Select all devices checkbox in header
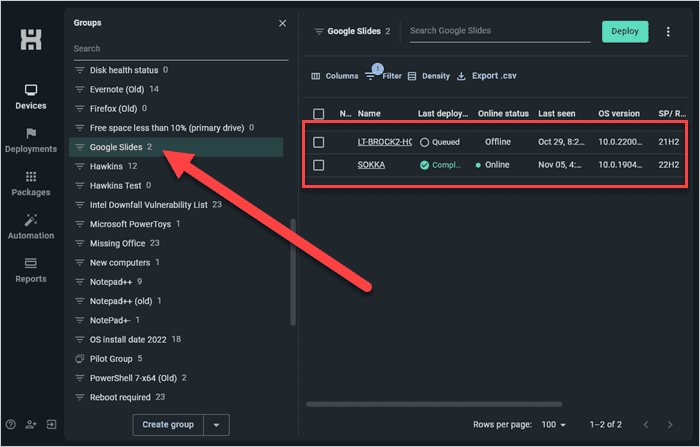This screenshot has height=447, width=700. point(319,114)
